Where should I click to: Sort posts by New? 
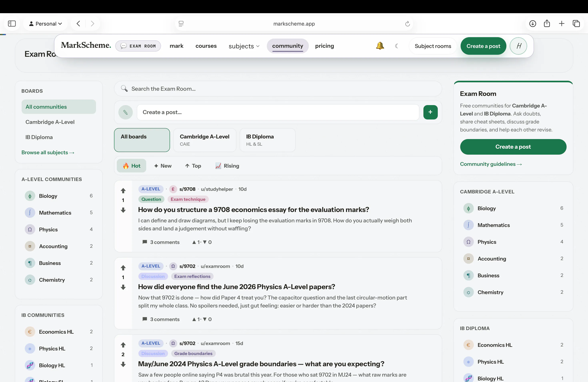click(x=163, y=166)
